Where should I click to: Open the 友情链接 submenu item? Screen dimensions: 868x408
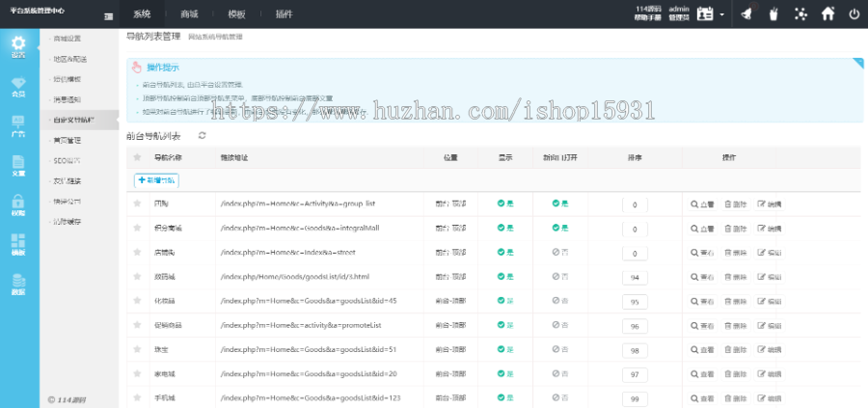click(x=67, y=181)
